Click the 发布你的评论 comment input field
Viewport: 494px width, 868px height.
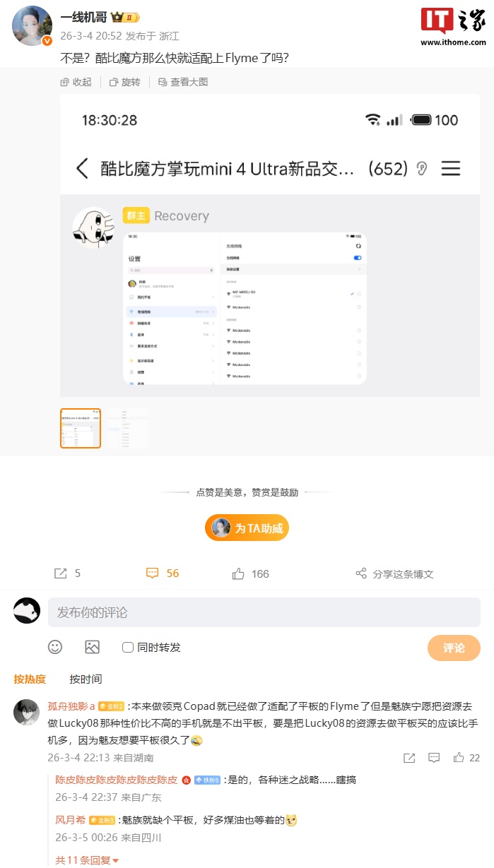[x=264, y=612]
